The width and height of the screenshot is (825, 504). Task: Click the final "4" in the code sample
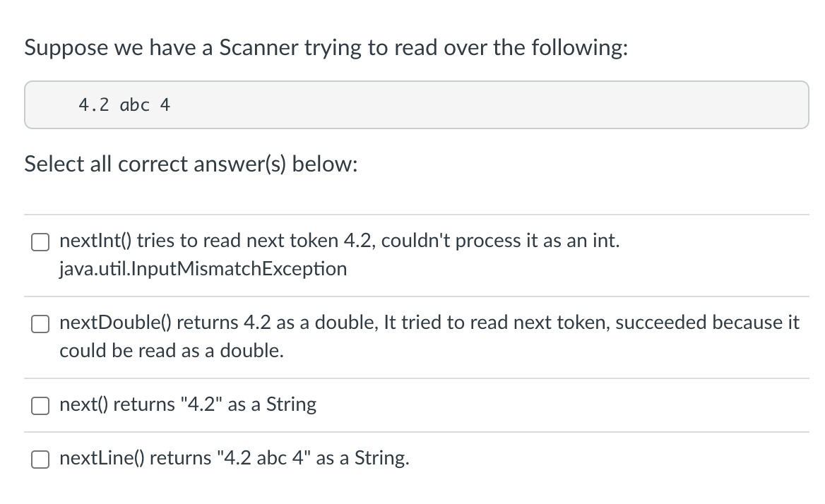pos(165,105)
